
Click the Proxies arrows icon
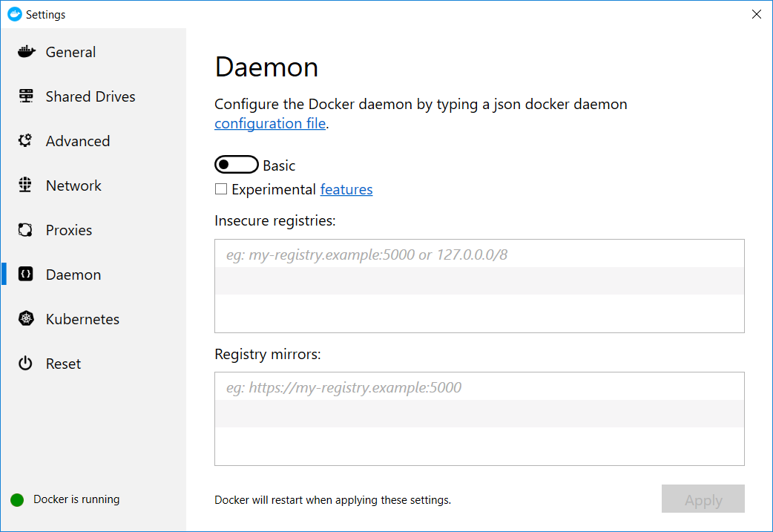pyautogui.click(x=25, y=229)
